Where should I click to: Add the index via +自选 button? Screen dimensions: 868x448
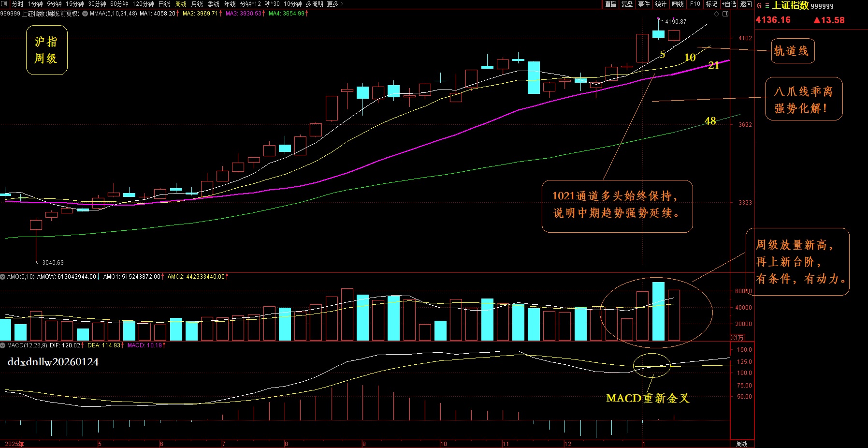[729, 4]
